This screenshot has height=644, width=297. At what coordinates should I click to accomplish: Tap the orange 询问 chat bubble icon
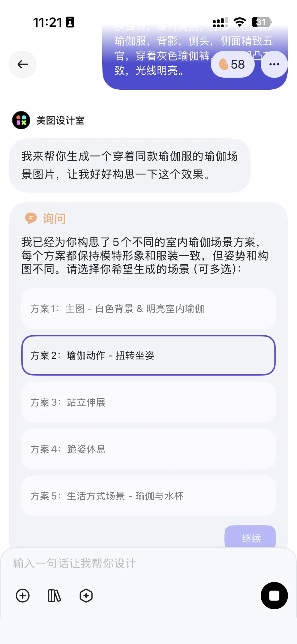31,218
